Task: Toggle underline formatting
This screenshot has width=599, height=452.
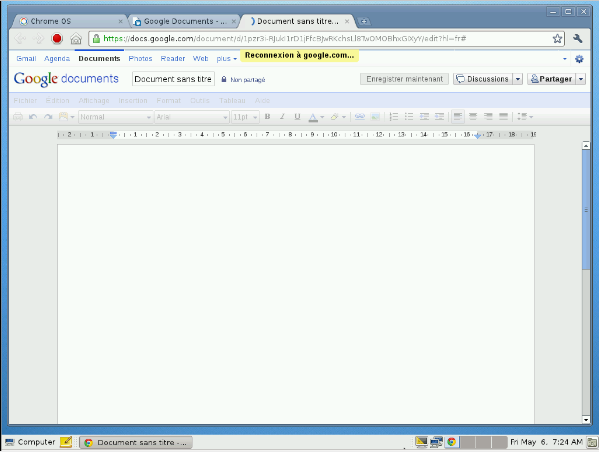Action: pos(297,117)
